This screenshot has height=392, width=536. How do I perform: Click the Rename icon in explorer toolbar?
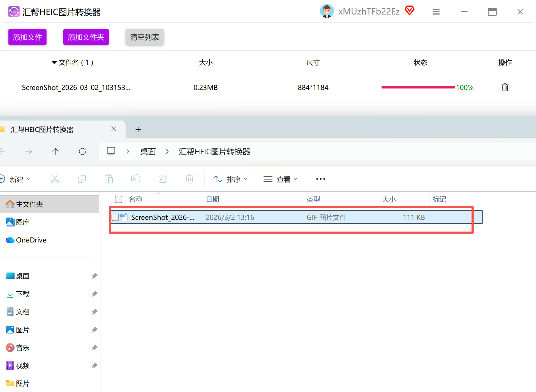click(x=136, y=179)
